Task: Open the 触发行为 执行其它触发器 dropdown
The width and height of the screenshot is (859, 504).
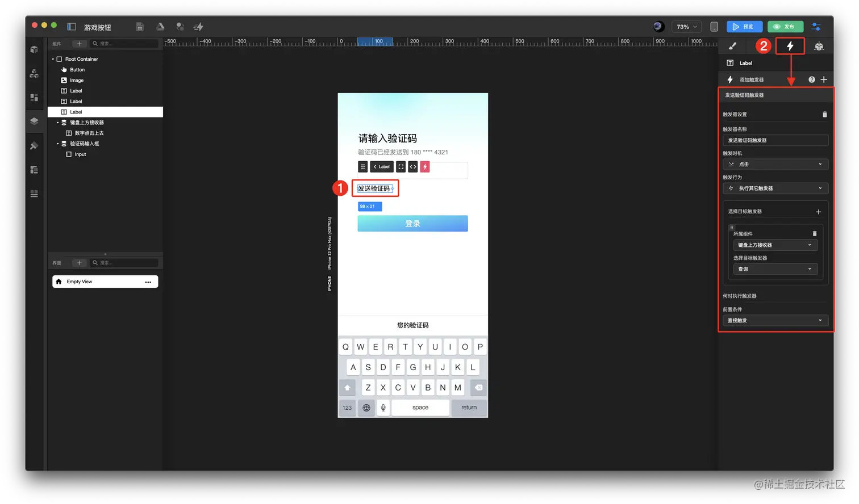Action: point(775,188)
